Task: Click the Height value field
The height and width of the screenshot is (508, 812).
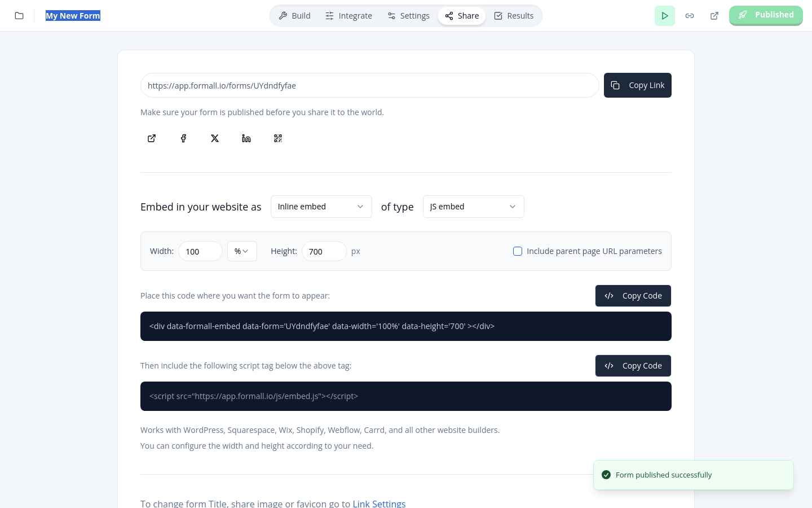Action: tap(324, 251)
